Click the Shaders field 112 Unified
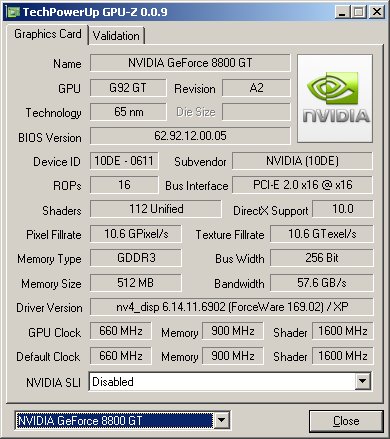 coord(156,209)
